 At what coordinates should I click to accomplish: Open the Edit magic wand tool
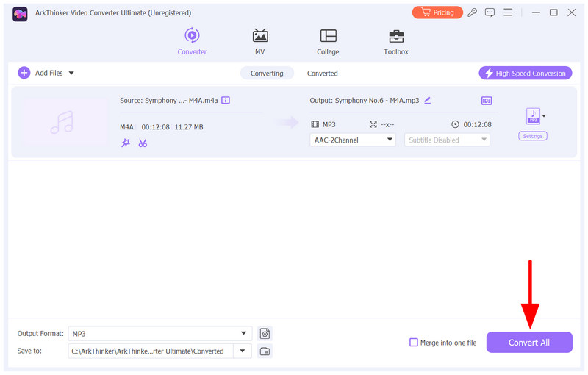[126, 143]
